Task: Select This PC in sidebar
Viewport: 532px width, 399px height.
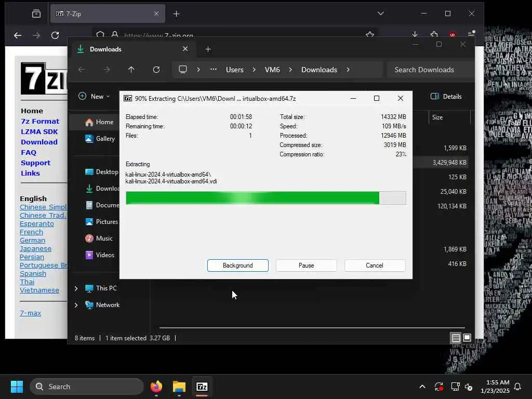Action: (x=101, y=288)
